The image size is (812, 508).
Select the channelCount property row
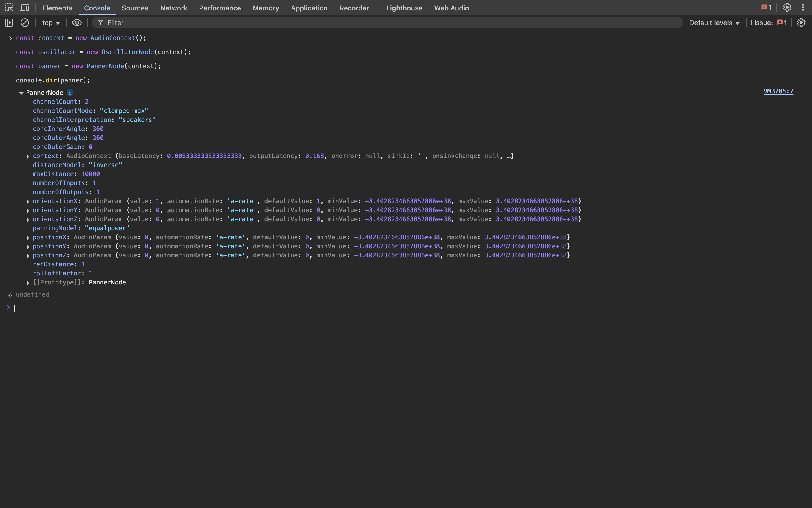(x=60, y=102)
